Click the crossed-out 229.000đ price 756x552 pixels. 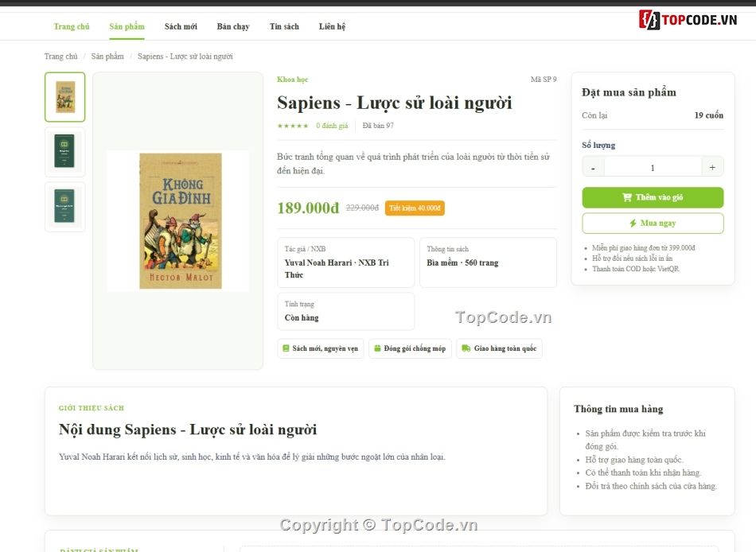(362, 208)
